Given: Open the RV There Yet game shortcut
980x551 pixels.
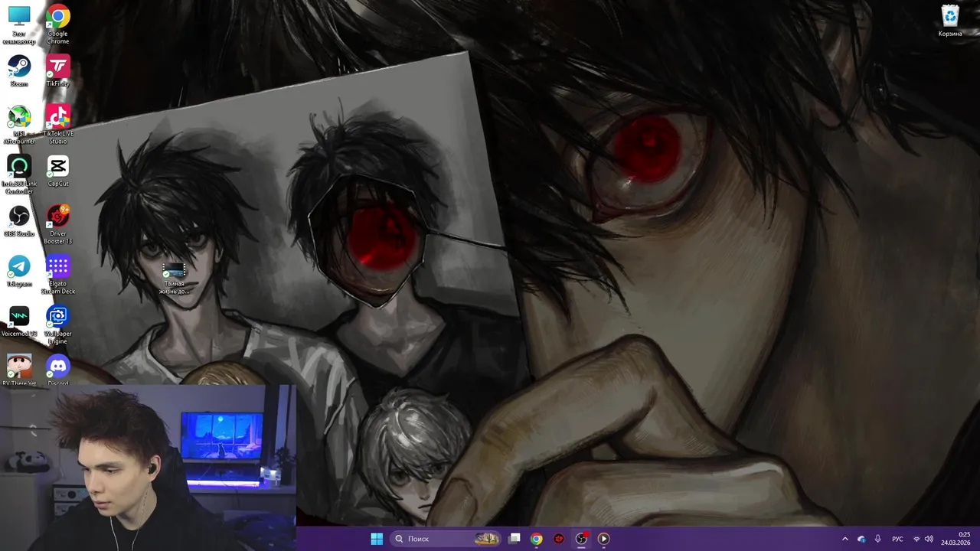Looking at the screenshot, I should [x=19, y=370].
